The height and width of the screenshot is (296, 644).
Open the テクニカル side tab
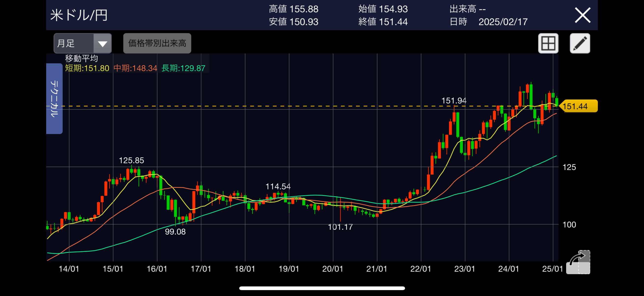(54, 98)
